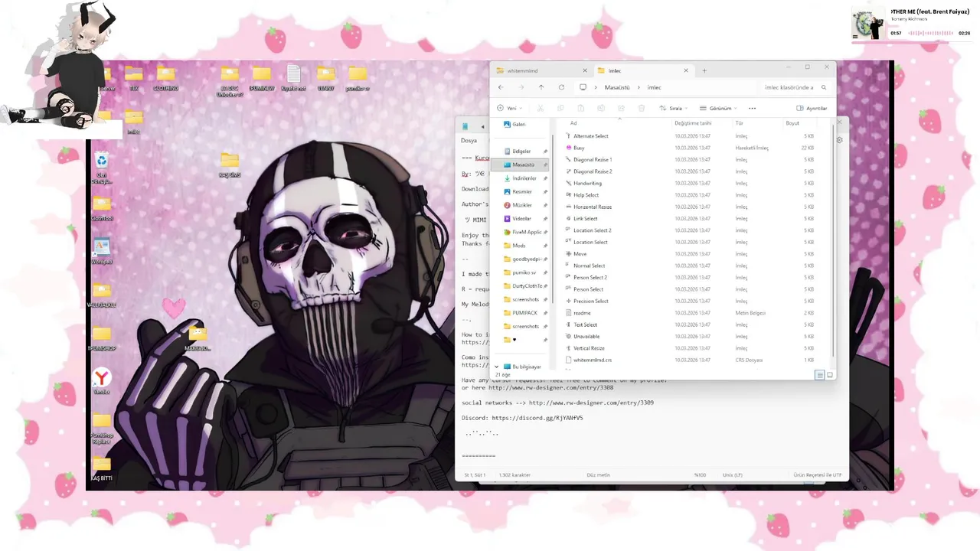This screenshot has width=980, height=551.
Task: Switch to large thumbnails view icon at bottom
Action: [x=830, y=375]
